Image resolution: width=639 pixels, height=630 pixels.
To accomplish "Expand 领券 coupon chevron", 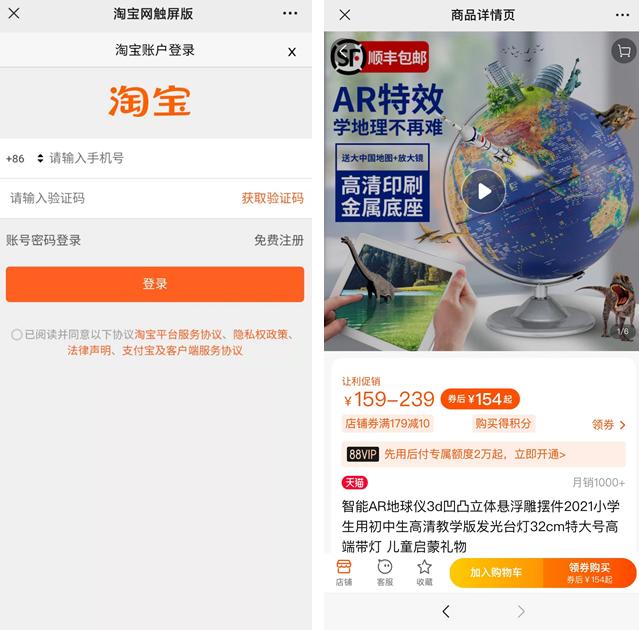I will [x=608, y=425].
